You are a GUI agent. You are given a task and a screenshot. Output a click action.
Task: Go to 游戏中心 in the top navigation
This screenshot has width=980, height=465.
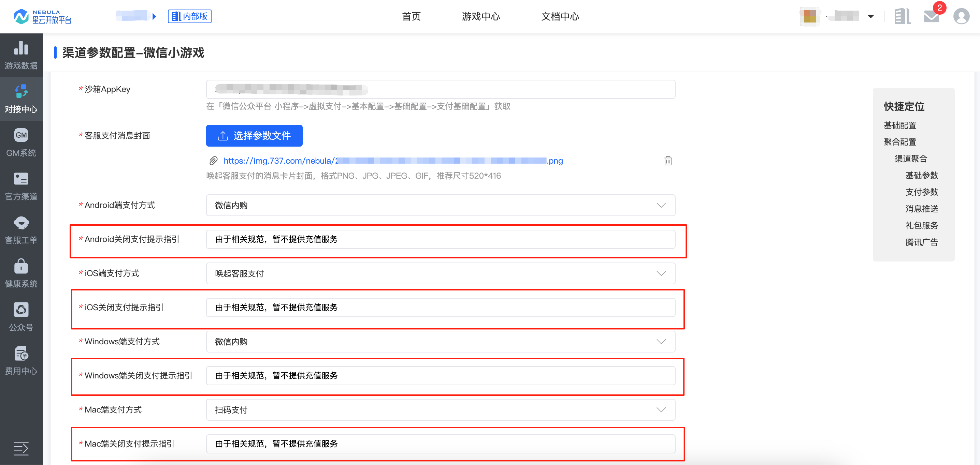coord(481,16)
